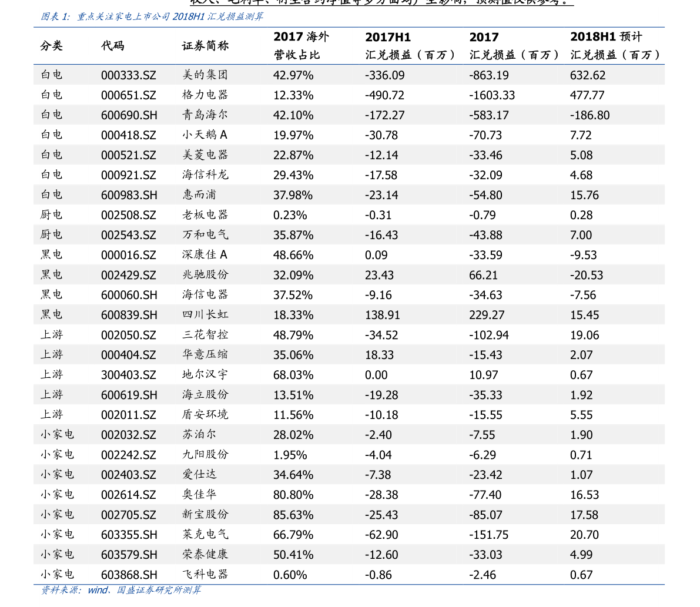Select the value 66.21 for 兆驰股份
Image resolution: width=700 pixels, height=607 pixels.
[483, 275]
